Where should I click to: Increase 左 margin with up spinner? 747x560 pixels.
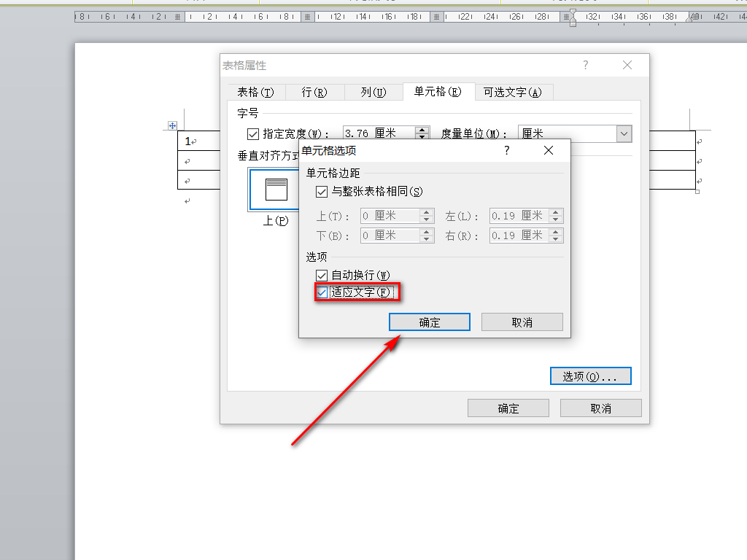tap(555, 212)
